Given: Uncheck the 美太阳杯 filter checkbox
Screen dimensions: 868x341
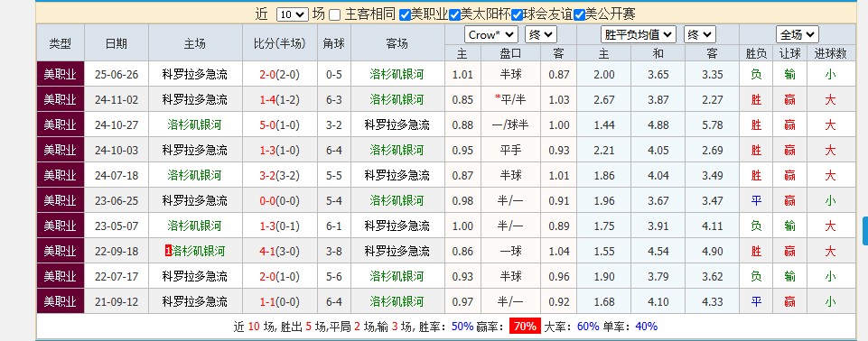Looking at the screenshot, I should (454, 15).
